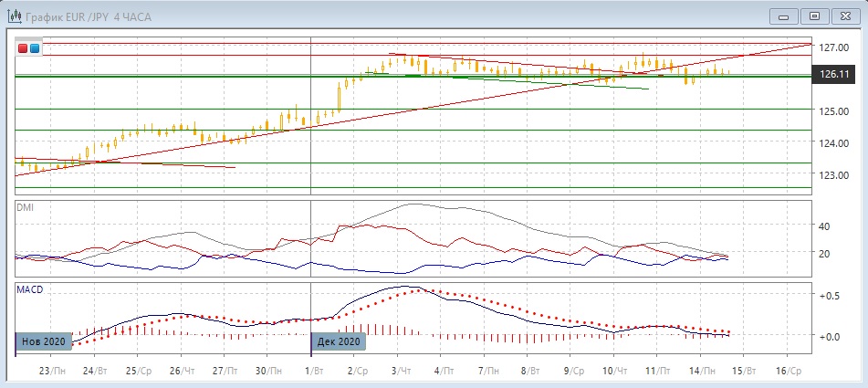Image resolution: width=868 pixels, height=388 pixels.
Task: Click the 123.00 price scale level
Action: click(x=834, y=175)
